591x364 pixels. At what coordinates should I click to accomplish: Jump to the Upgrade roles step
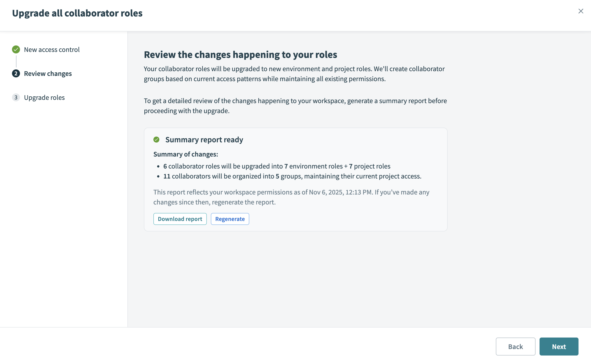[x=44, y=97]
